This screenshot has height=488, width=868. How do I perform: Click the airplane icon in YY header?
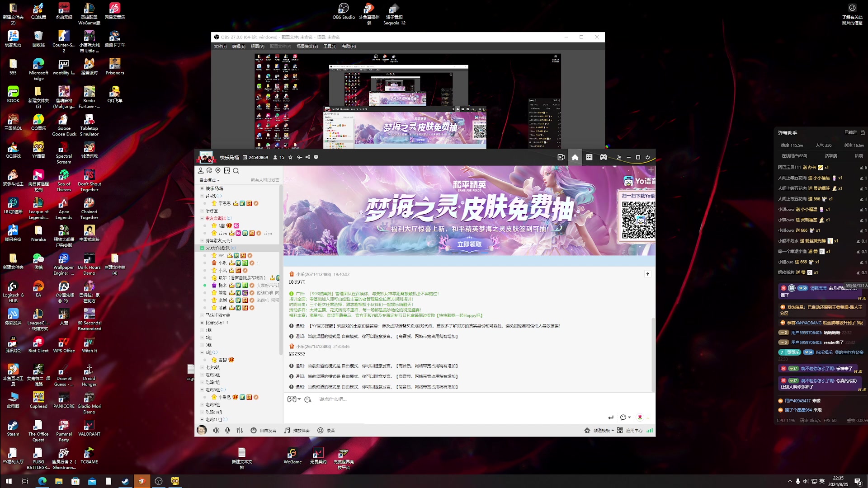tap(299, 157)
